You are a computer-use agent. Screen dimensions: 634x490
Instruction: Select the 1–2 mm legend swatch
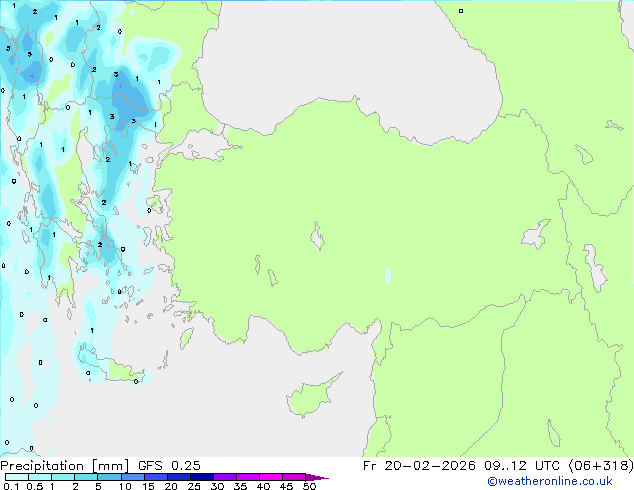point(63,477)
